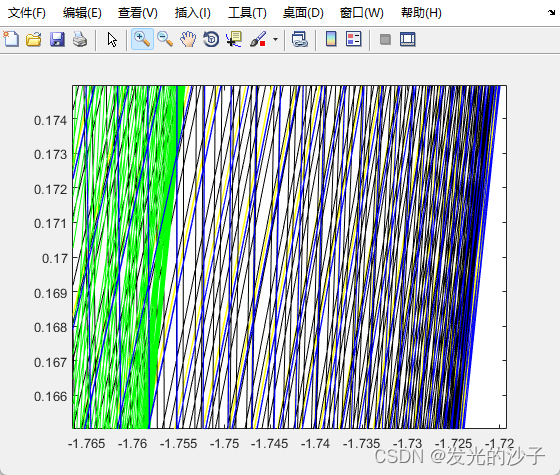This screenshot has width=560, height=475.
Task: Click the y-axis label 0.169
Action: (50, 293)
